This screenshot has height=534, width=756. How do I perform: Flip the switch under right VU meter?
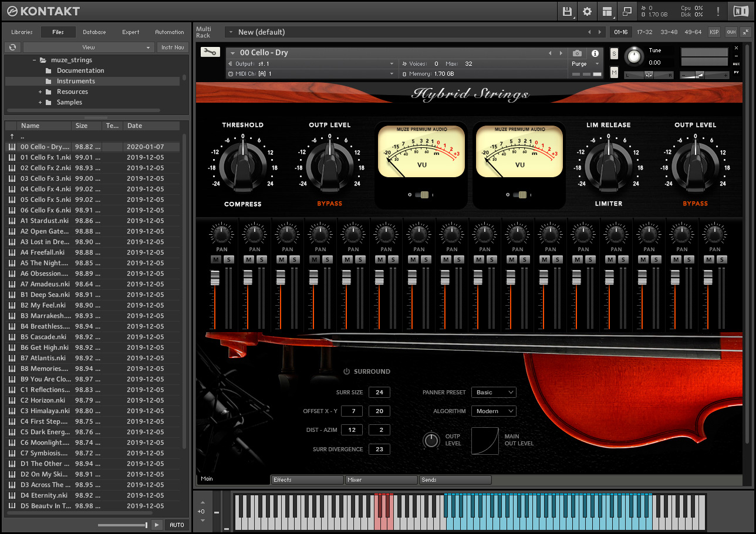[x=520, y=195]
